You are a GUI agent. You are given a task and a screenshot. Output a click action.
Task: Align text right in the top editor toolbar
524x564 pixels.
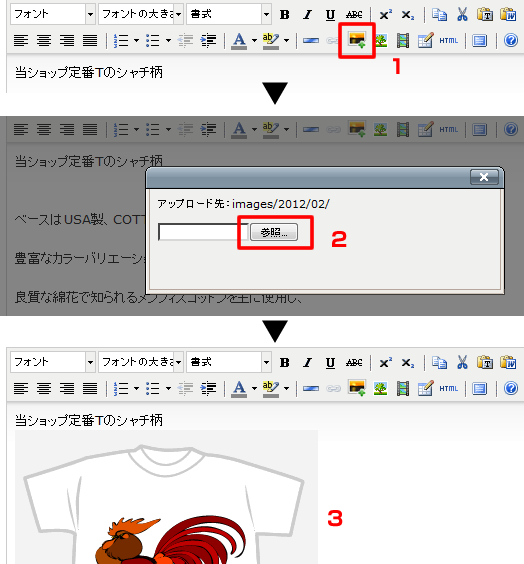pyautogui.click(x=67, y=40)
